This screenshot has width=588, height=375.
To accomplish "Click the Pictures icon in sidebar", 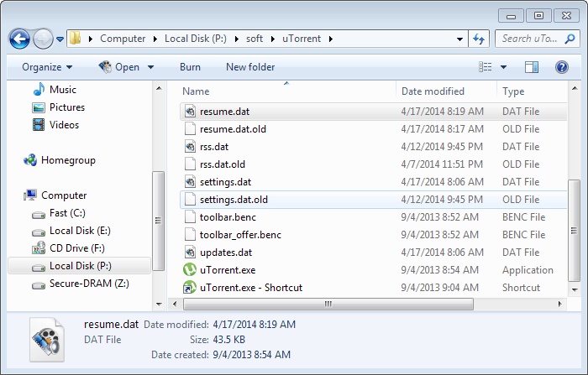I will 39,107.
